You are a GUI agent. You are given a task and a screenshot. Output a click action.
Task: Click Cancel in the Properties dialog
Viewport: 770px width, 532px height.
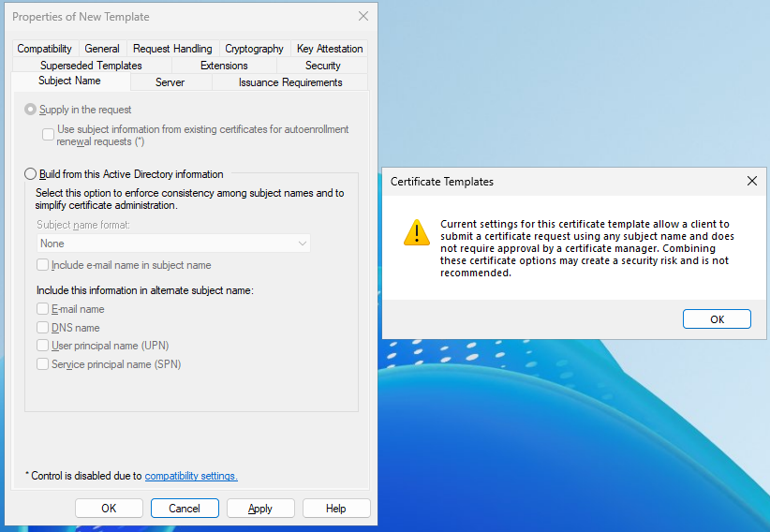point(185,509)
